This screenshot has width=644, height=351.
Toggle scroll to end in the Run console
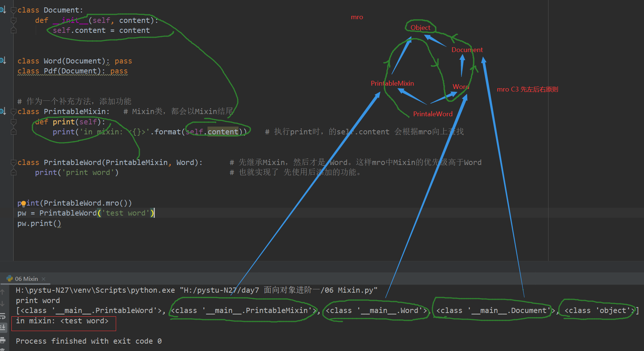coord(3,327)
